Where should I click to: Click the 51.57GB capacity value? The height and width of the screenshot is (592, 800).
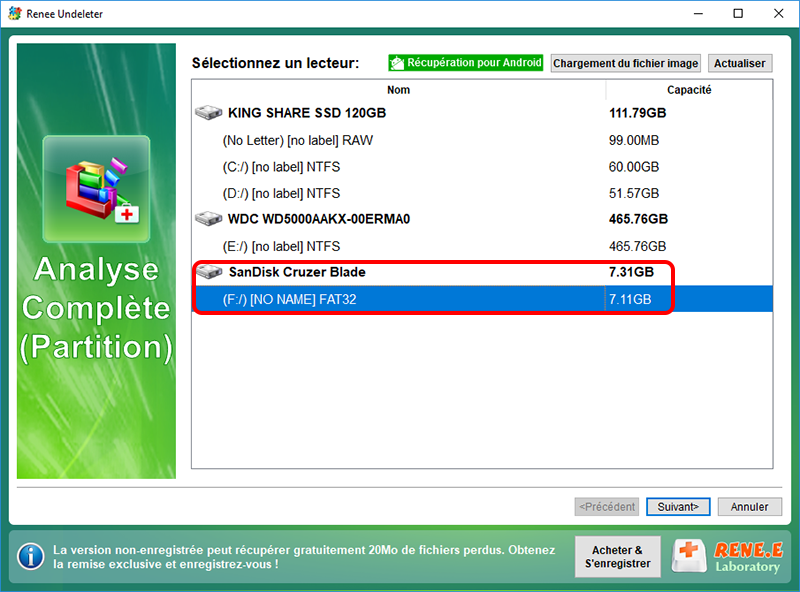pos(634,193)
